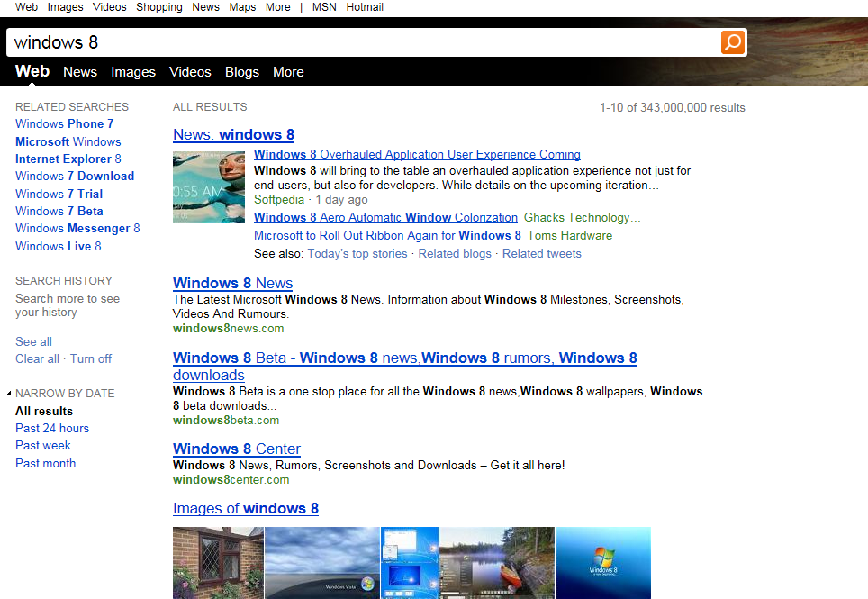The width and height of the screenshot is (868, 599).
Task: Filter results to Past month
Action: [45, 463]
